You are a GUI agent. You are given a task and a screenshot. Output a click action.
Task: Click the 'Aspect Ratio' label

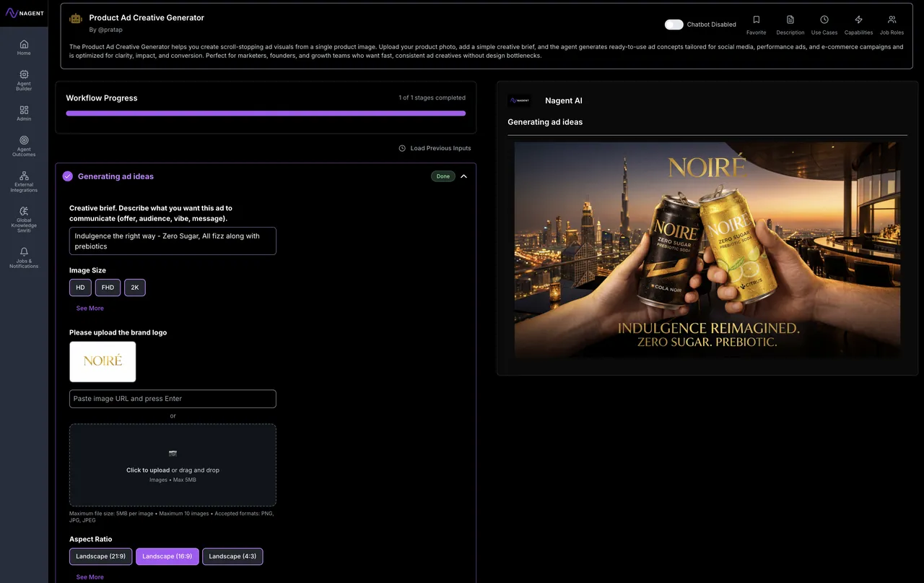[x=91, y=539]
